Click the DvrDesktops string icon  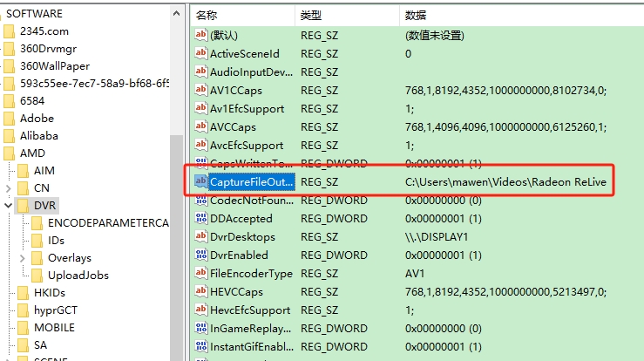(x=200, y=236)
